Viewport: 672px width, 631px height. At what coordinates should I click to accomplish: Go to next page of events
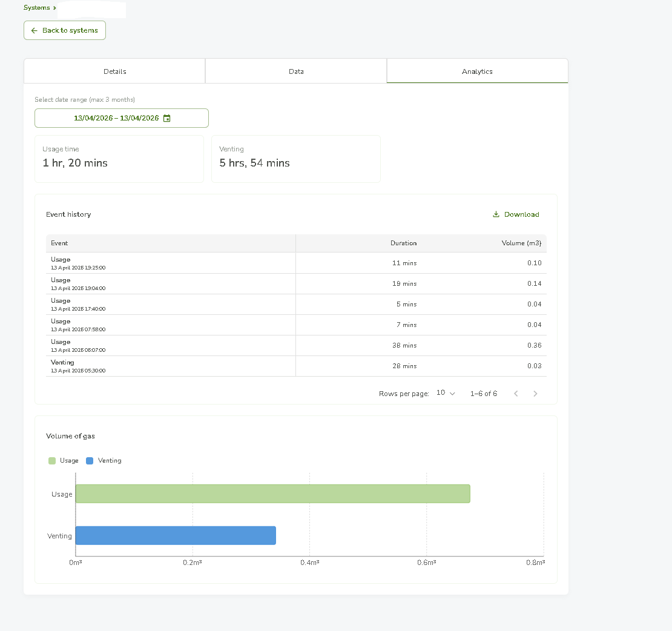tap(535, 394)
